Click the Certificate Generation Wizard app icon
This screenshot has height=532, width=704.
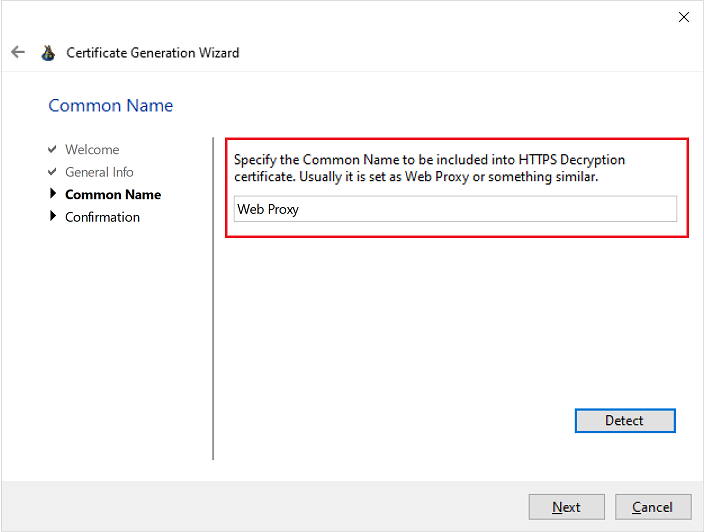click(48, 53)
